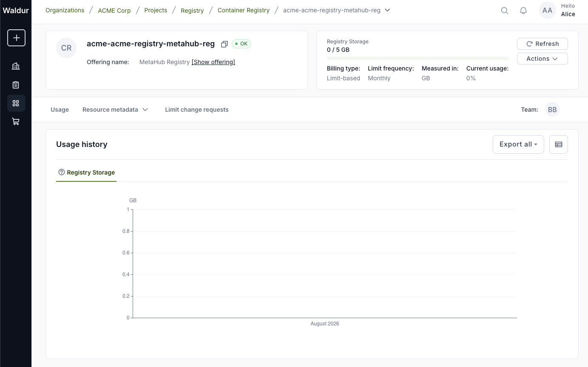
Task: Open the Export all dropdown
Action: (518, 144)
